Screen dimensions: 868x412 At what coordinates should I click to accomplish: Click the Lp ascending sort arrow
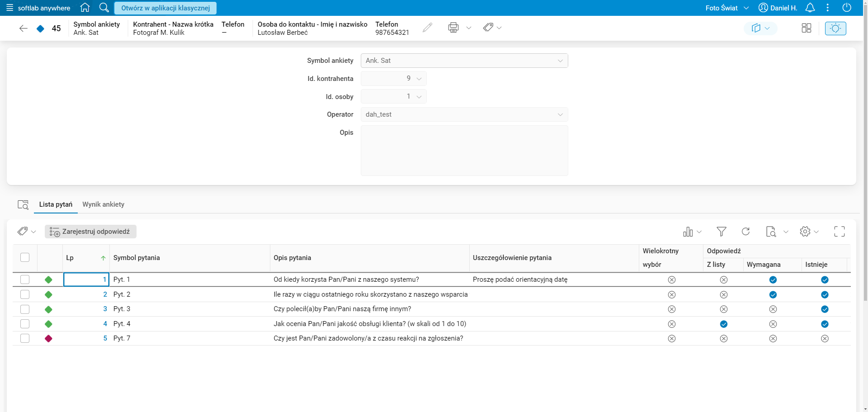103,258
